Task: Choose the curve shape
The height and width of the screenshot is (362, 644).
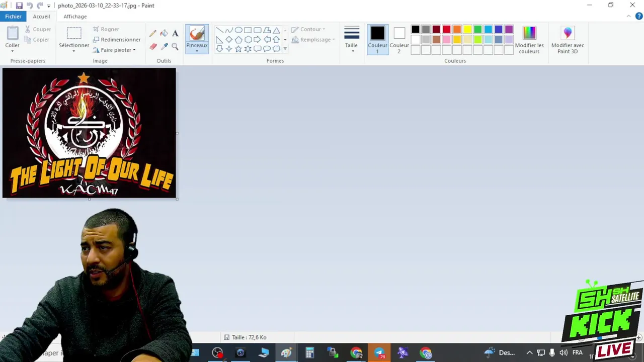Action: (229, 30)
